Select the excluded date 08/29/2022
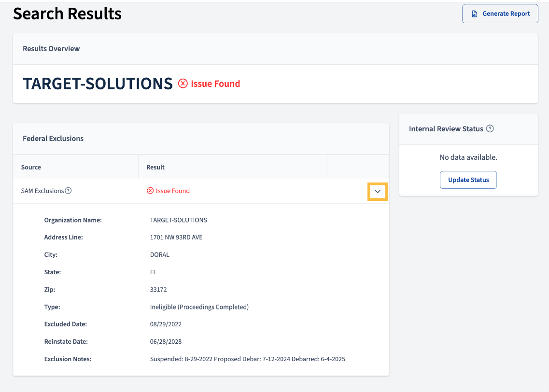This screenshot has height=392, width=549. click(166, 324)
